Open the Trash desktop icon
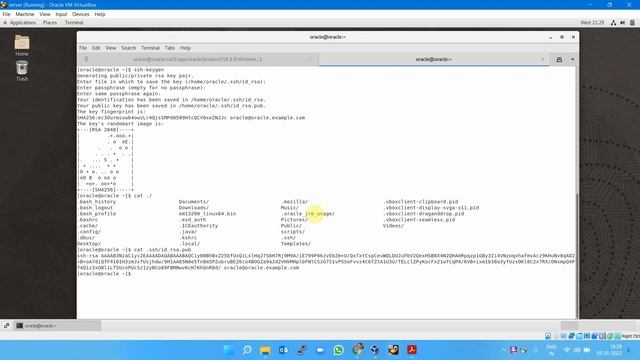The width and height of the screenshot is (640, 360). [22, 71]
